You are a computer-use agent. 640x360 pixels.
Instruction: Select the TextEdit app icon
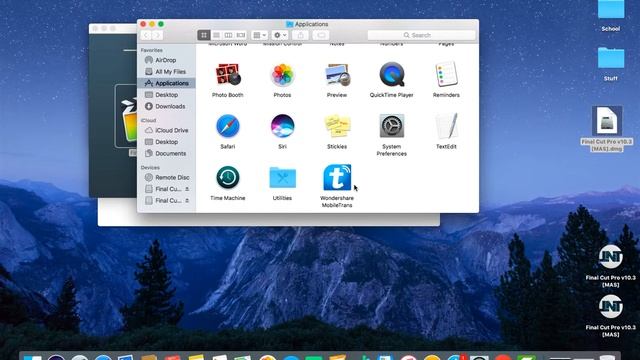[446, 126]
